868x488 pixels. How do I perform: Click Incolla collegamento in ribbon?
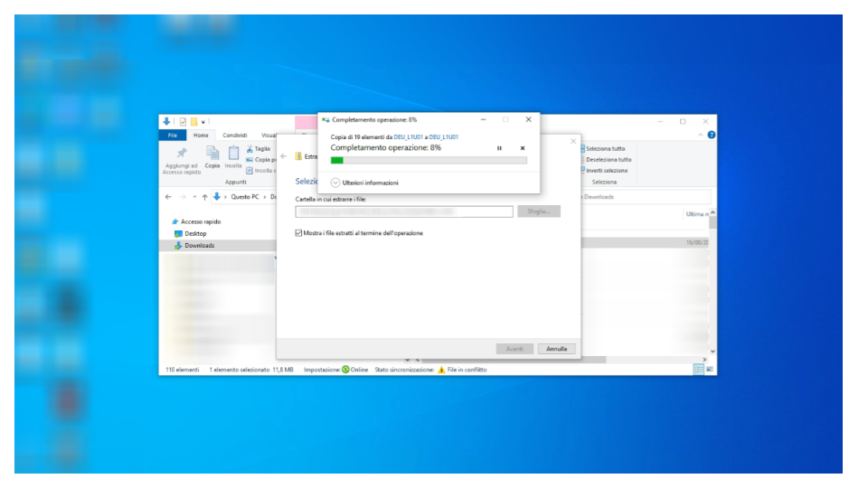pos(261,171)
